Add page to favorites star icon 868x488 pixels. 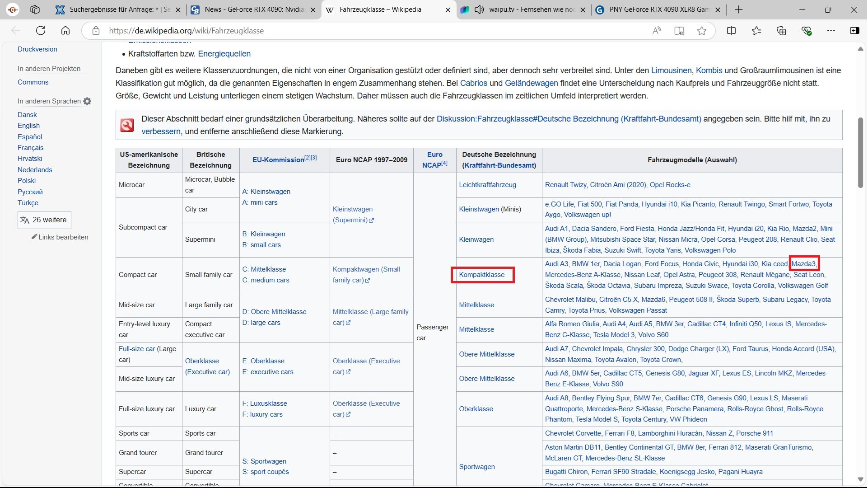point(701,31)
